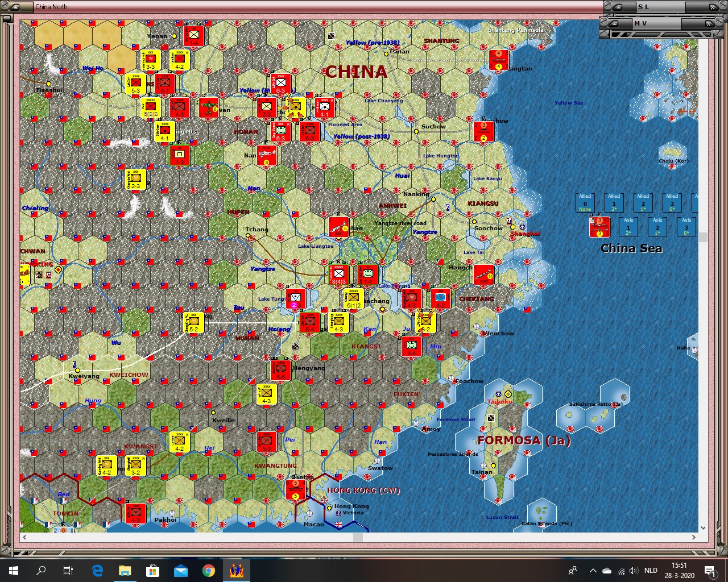The width and height of the screenshot is (728, 582).
Task: Click the map's horizontal scrollbar left arrow
Action: pos(24,537)
